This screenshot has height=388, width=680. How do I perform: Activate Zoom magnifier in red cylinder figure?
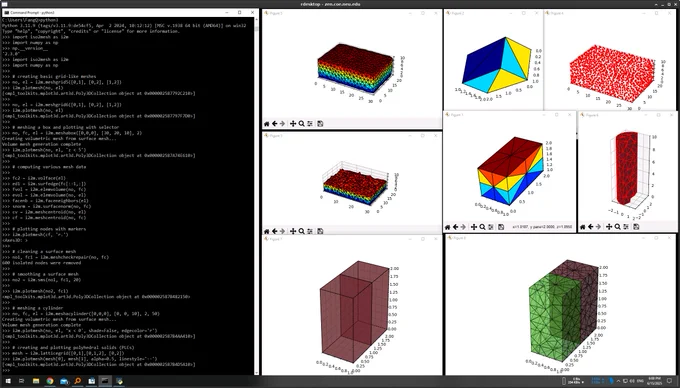coord(618,227)
